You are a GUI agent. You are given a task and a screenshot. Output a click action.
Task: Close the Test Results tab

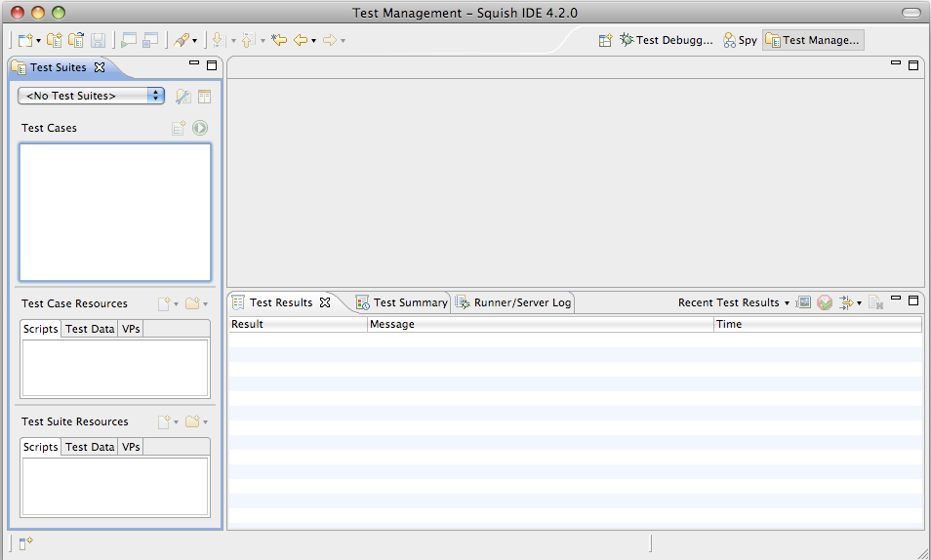pos(325,302)
